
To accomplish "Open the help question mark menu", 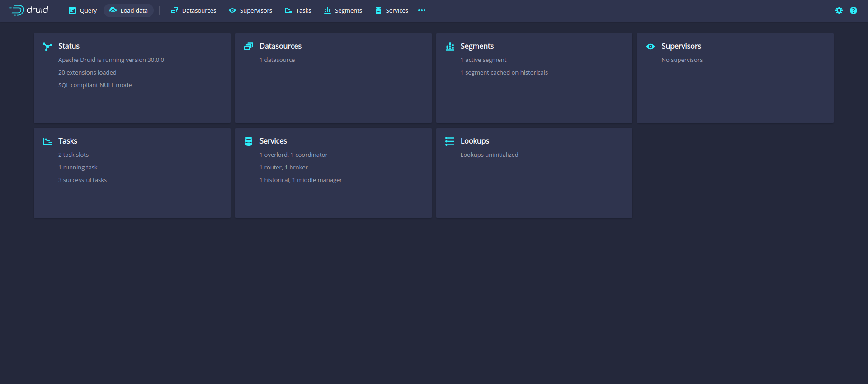I will click(853, 10).
